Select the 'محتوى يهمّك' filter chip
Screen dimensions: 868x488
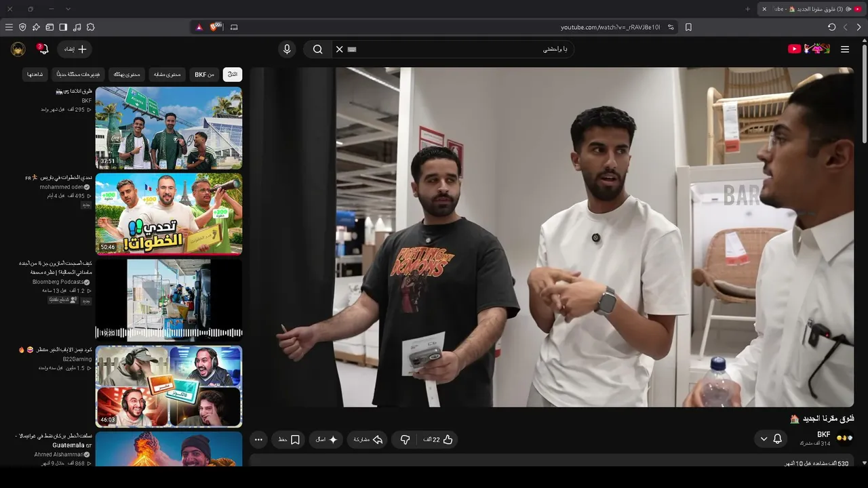tap(127, 74)
